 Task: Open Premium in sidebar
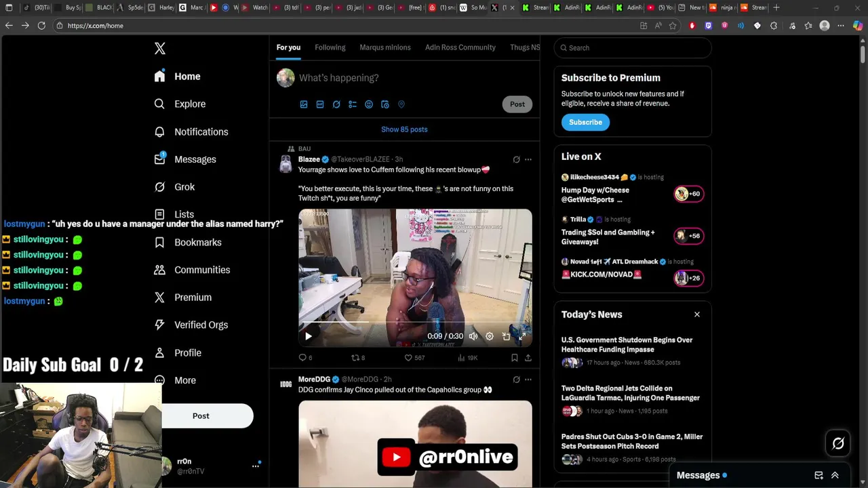183,298
